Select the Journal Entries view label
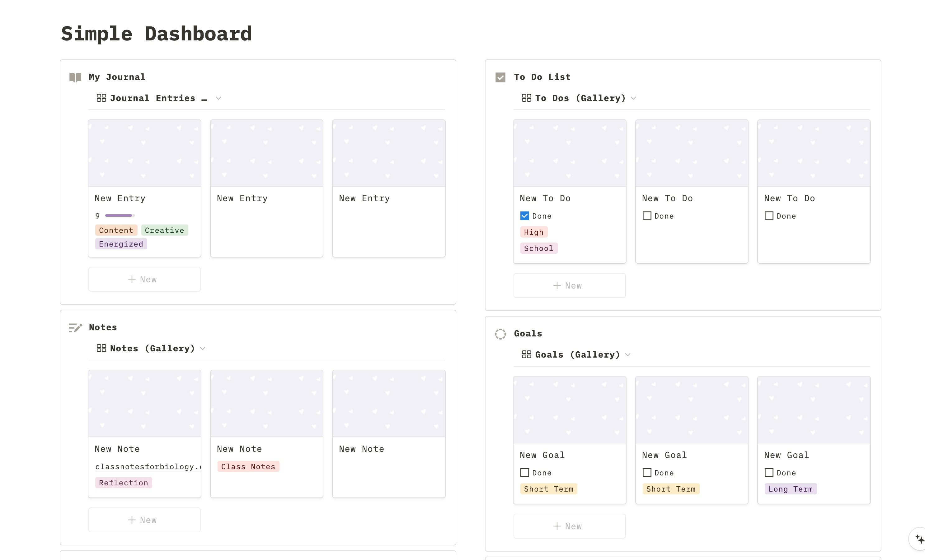Image resolution: width=925 pixels, height=560 pixels. (x=153, y=98)
